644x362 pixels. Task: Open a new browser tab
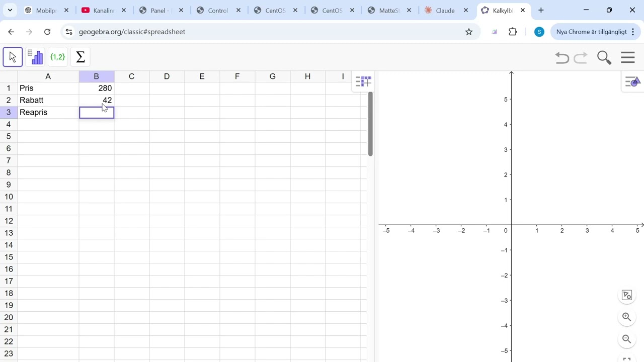pos(541,10)
